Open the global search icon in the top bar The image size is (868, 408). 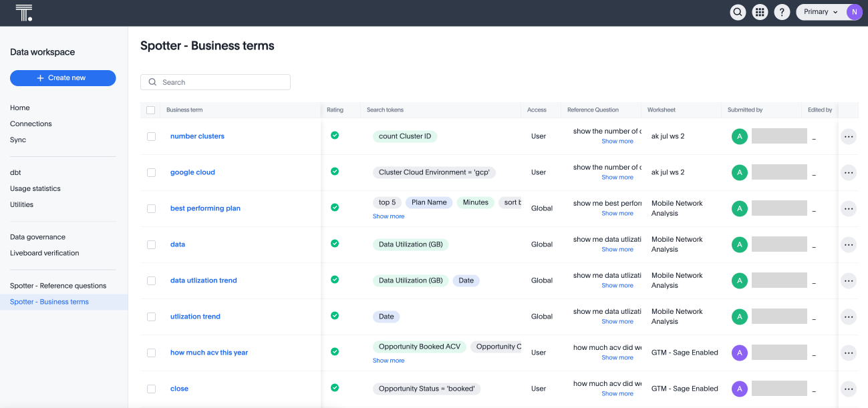tap(738, 11)
